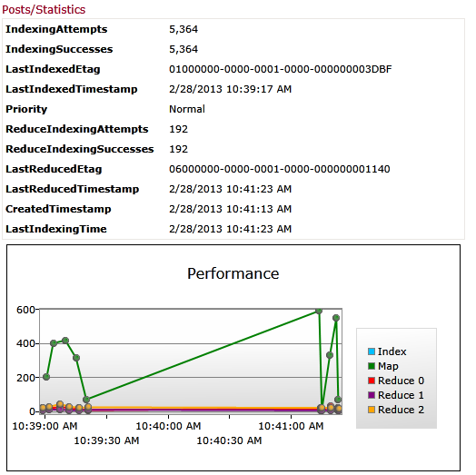Select the Map data point near 600
Viewport: 476px width, 475px height.
(319, 311)
